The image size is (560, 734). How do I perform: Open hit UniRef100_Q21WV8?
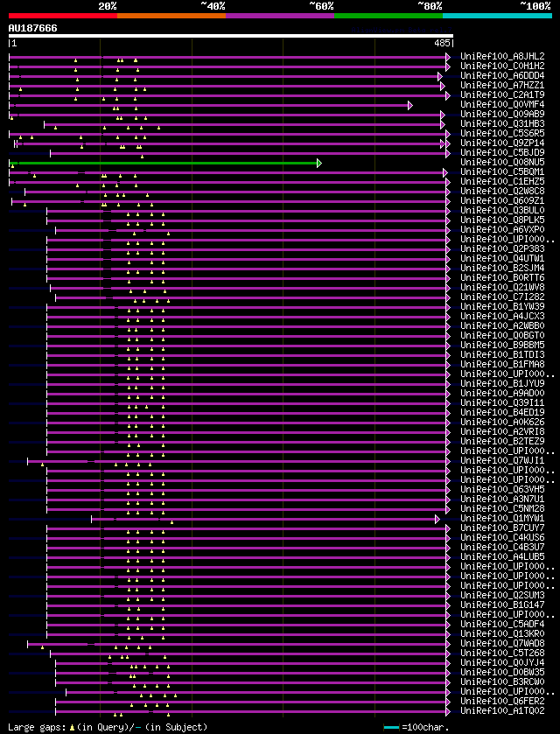click(502, 287)
